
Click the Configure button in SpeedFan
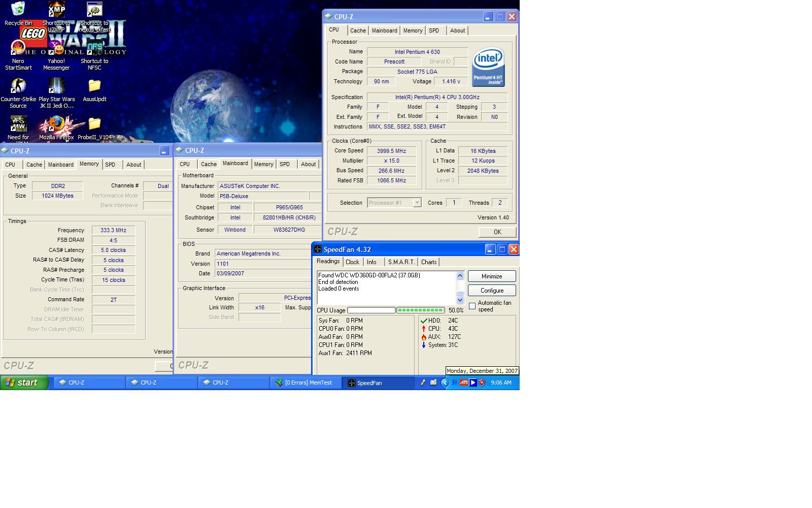point(492,291)
